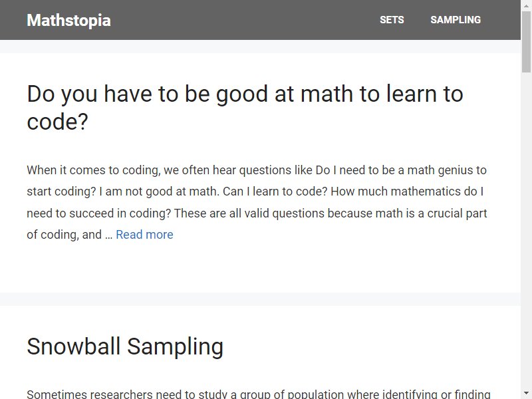Viewport: 532px width, 399px height.
Task: Open the SETS menu item
Action: click(x=392, y=20)
